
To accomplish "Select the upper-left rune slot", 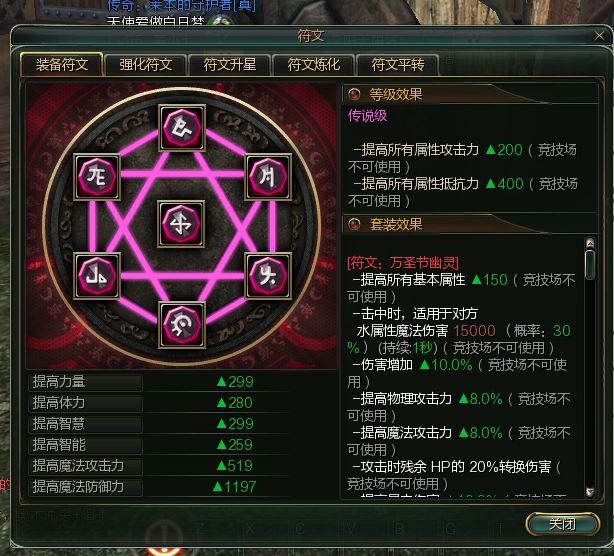I will tap(97, 177).
